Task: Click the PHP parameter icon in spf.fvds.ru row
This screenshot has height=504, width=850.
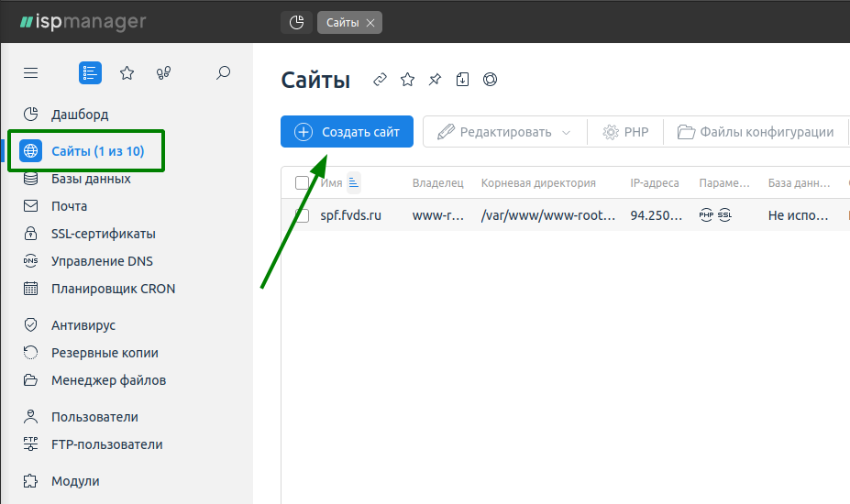Action: click(x=706, y=215)
